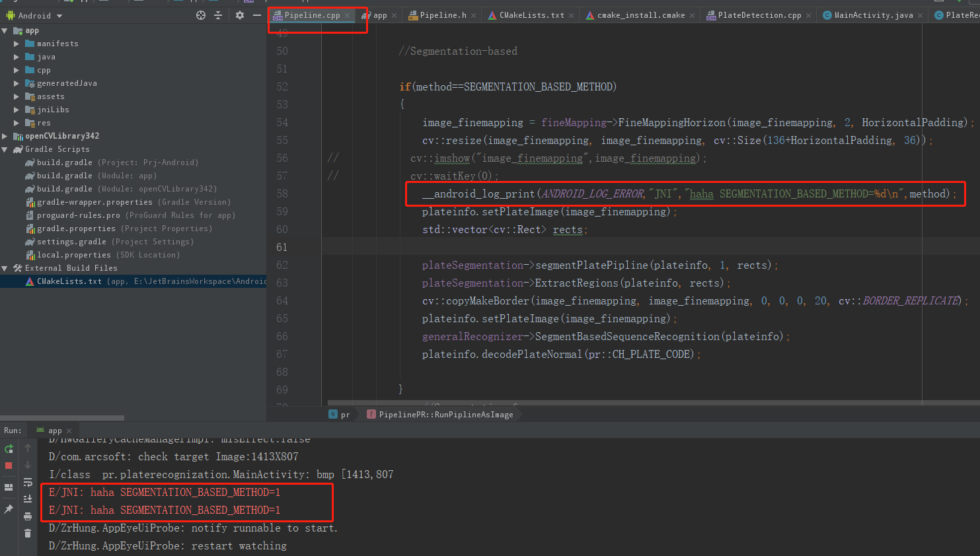Collapse all nodes in Project panel
Image resolution: width=980 pixels, height=556 pixels.
click(218, 14)
